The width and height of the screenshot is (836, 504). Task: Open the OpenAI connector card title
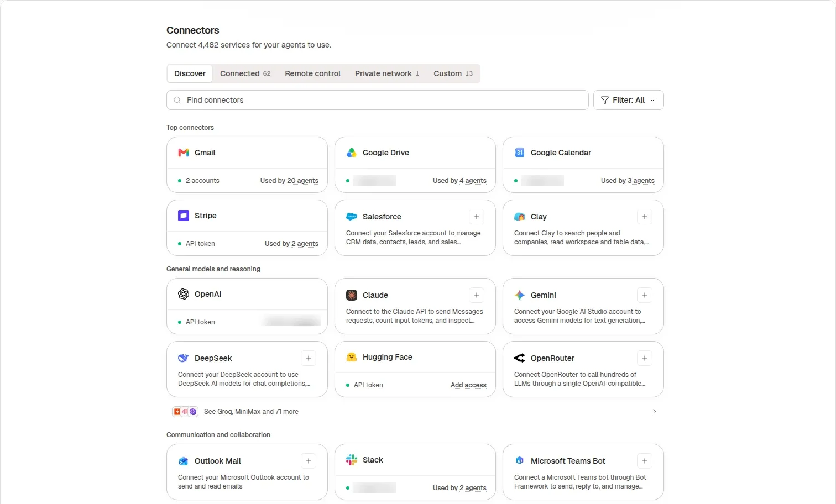tap(208, 294)
